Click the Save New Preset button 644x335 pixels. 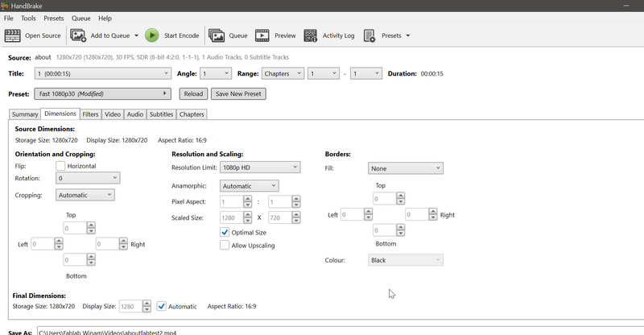pos(238,93)
